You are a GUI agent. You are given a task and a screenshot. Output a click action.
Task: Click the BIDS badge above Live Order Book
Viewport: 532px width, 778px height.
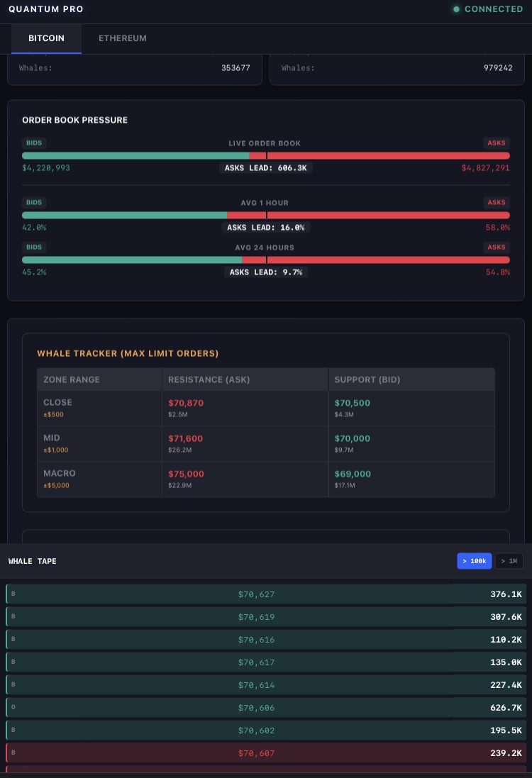(x=34, y=143)
